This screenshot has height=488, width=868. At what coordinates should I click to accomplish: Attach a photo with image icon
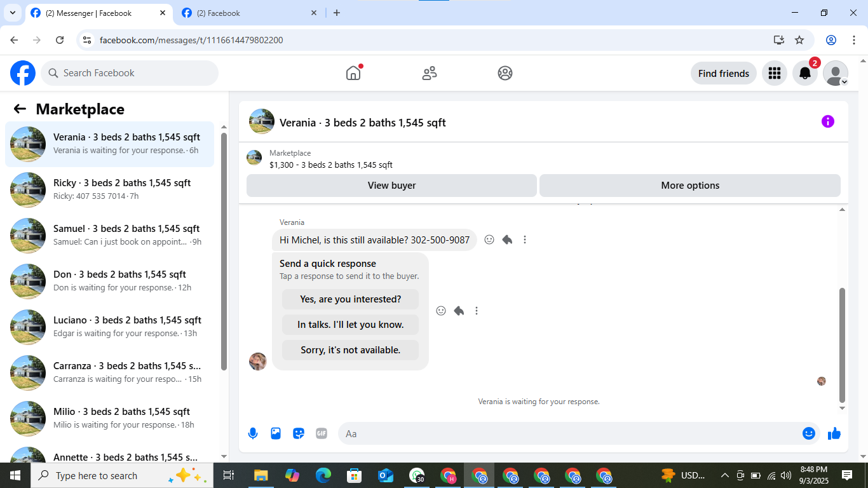(276, 433)
